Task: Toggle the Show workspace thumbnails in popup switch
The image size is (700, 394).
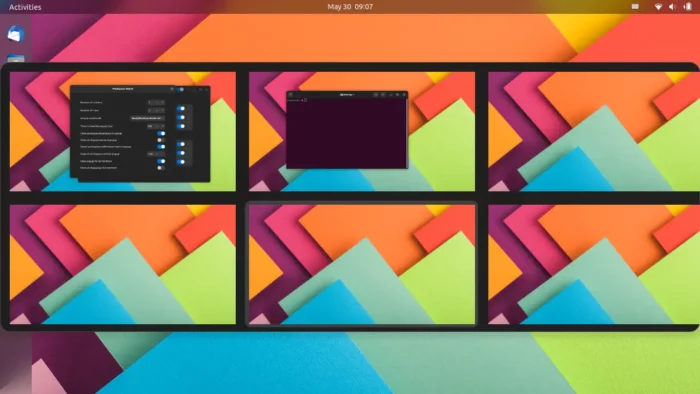Action: click(x=161, y=133)
